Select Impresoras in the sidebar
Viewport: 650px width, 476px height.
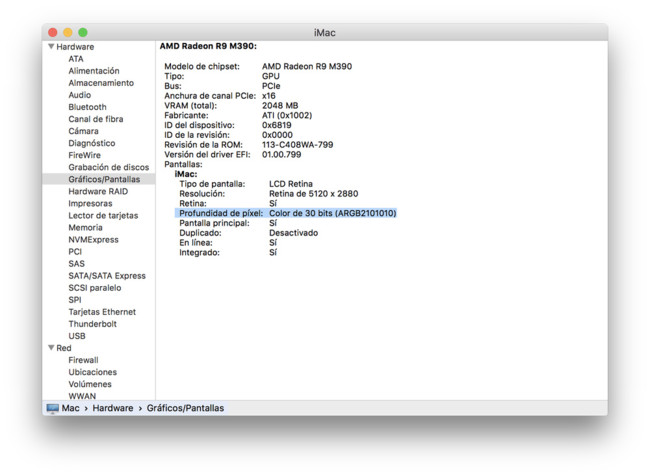90,203
